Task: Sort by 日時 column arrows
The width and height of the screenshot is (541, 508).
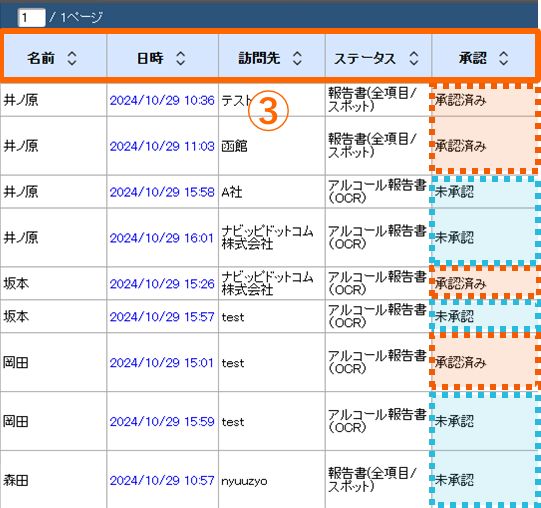Action: (x=180, y=58)
